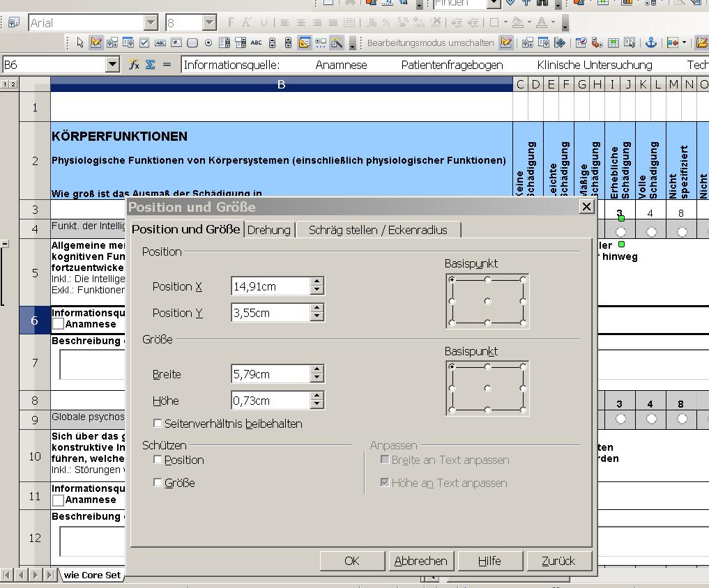
Task: Open the Schräg stellen / Eckenradius tab
Action: (x=378, y=230)
